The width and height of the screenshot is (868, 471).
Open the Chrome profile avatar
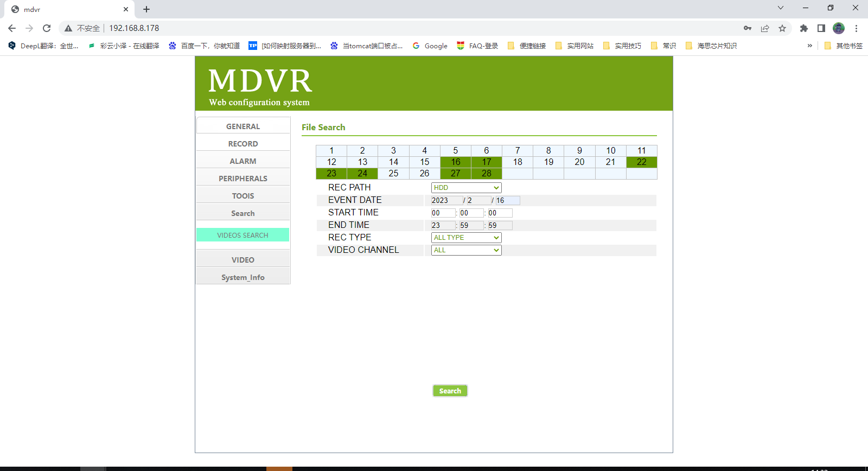click(x=839, y=28)
